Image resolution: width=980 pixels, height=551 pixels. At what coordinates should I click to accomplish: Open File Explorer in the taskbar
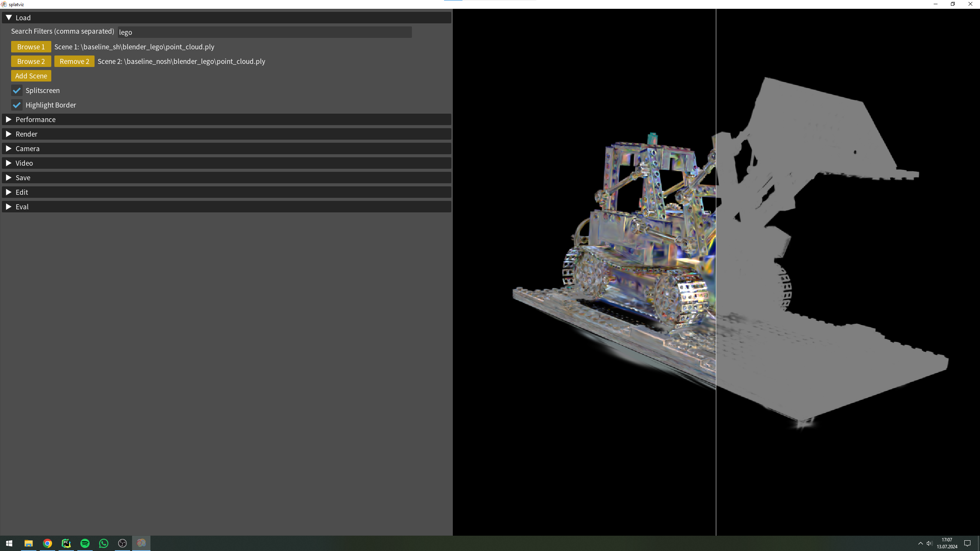pos(29,543)
